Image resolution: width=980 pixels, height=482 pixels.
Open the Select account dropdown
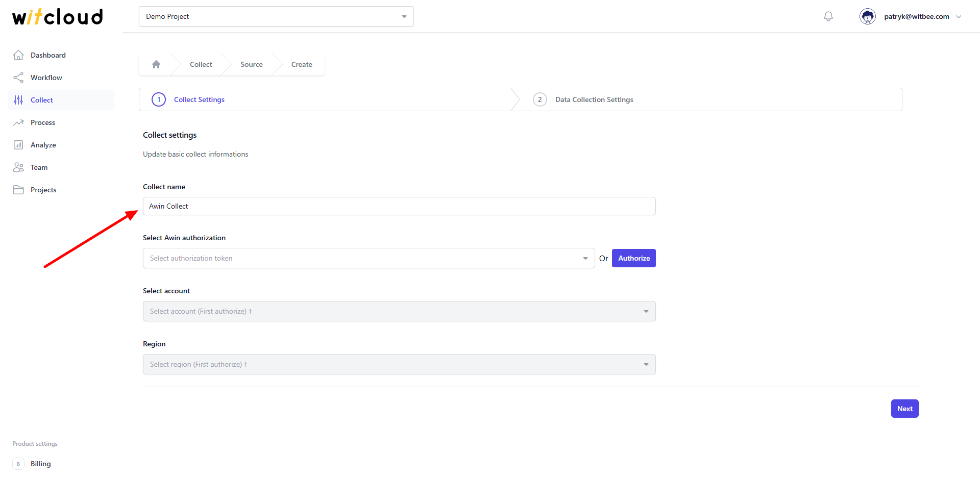[399, 311]
